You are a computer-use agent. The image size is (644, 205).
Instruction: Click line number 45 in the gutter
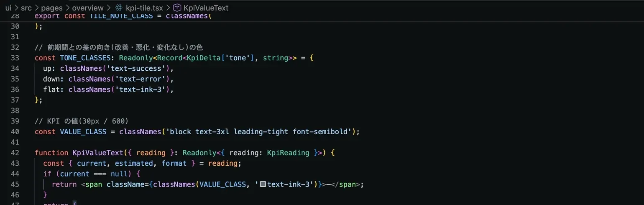click(x=15, y=184)
